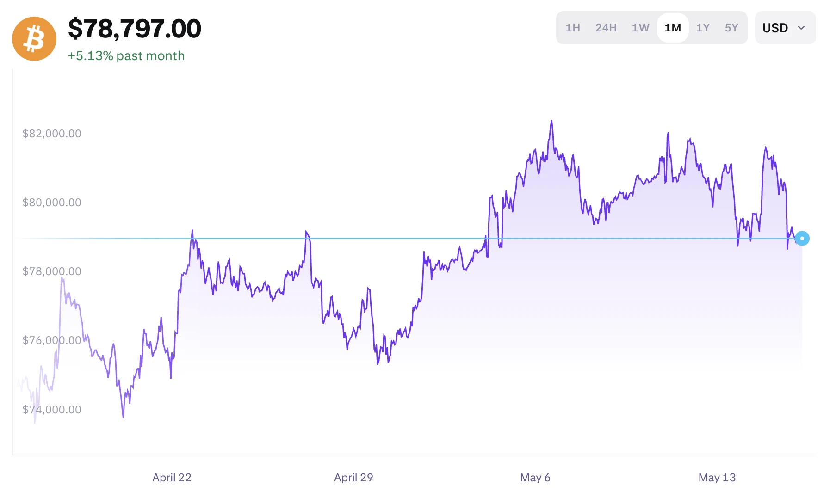The height and width of the screenshot is (504, 830).
Task: Switch to the 1Y chart view
Action: [703, 28]
